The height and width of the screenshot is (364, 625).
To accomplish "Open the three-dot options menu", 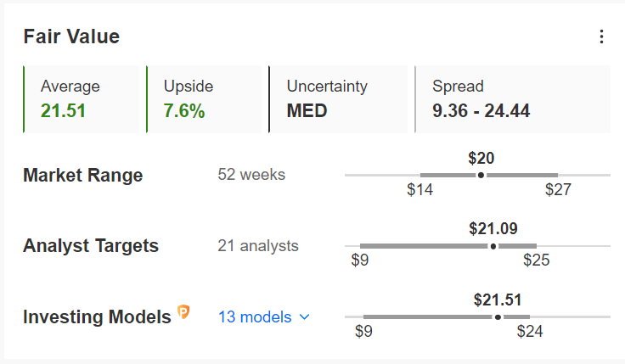I will 601,36.
